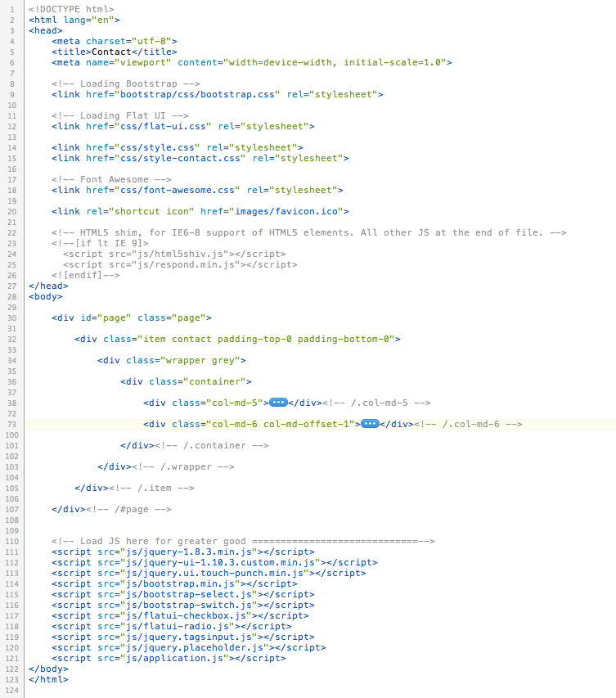Click the closing head tag

point(48,286)
